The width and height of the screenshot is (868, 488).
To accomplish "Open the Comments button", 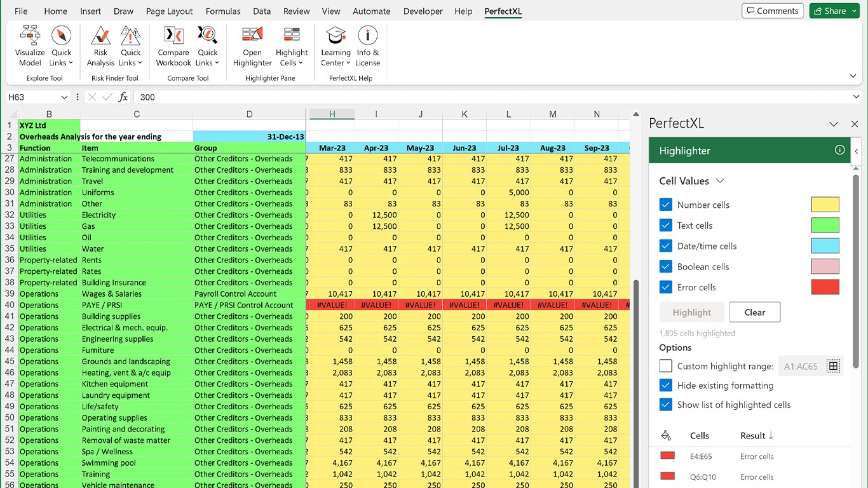I will click(x=773, y=11).
